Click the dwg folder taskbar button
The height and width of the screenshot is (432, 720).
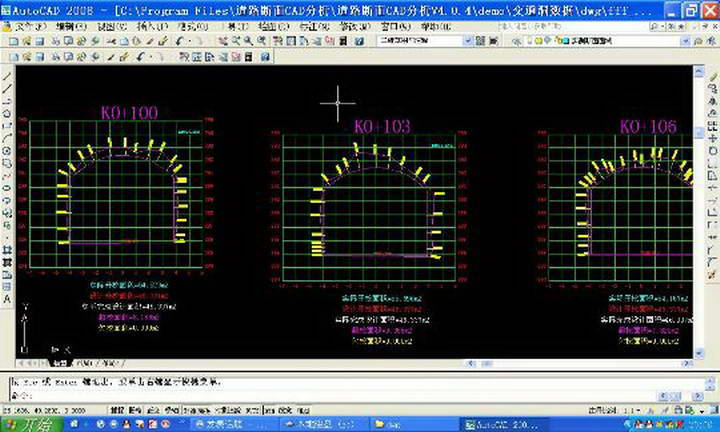coord(413,425)
